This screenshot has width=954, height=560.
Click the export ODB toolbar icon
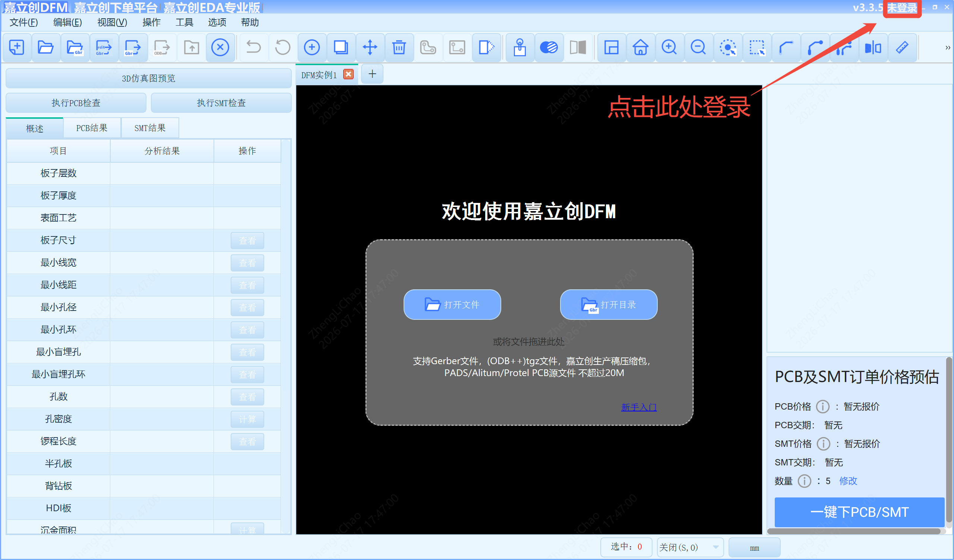pos(162,48)
